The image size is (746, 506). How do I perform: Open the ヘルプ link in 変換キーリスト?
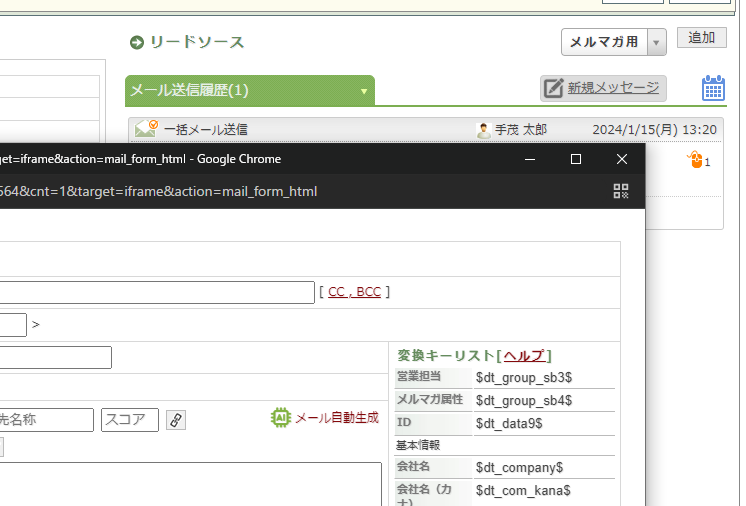[524, 356]
